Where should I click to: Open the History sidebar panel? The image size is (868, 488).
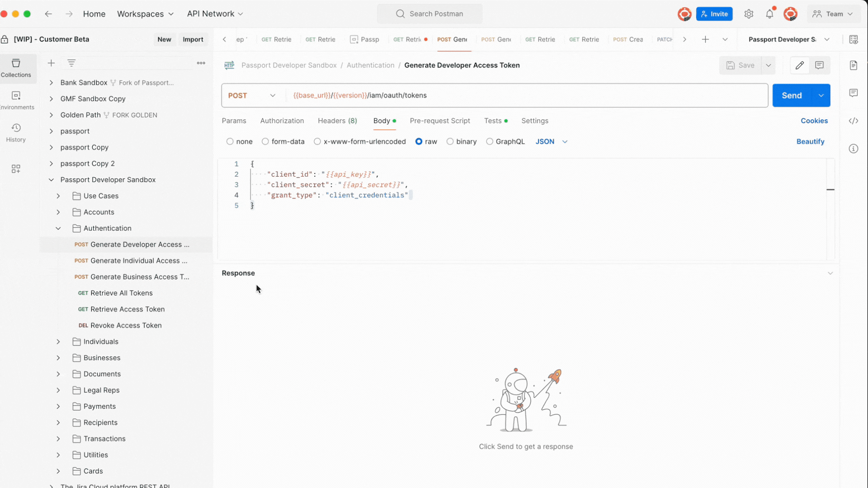point(16,133)
